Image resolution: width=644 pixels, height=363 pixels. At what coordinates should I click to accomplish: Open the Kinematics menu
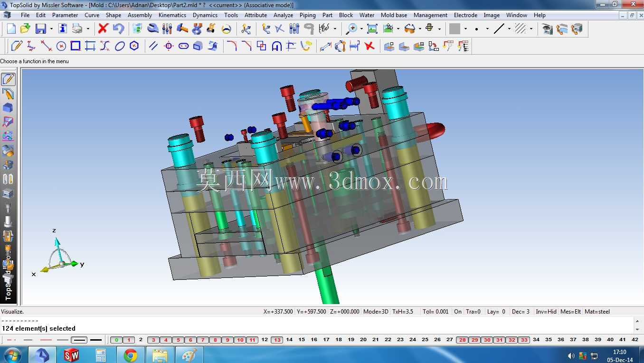click(x=172, y=15)
